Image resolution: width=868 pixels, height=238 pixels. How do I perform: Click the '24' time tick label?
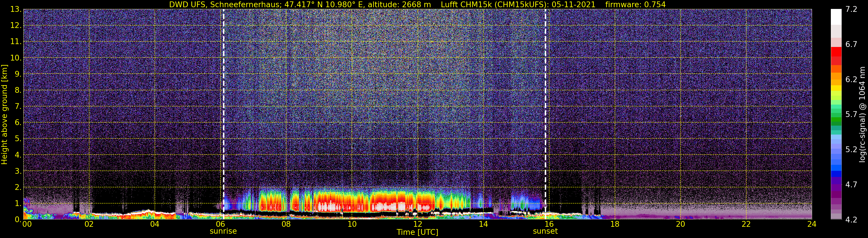tap(812, 224)
